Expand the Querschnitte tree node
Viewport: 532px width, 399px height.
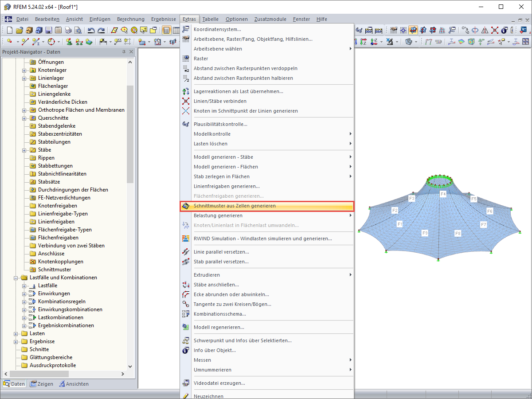24,118
